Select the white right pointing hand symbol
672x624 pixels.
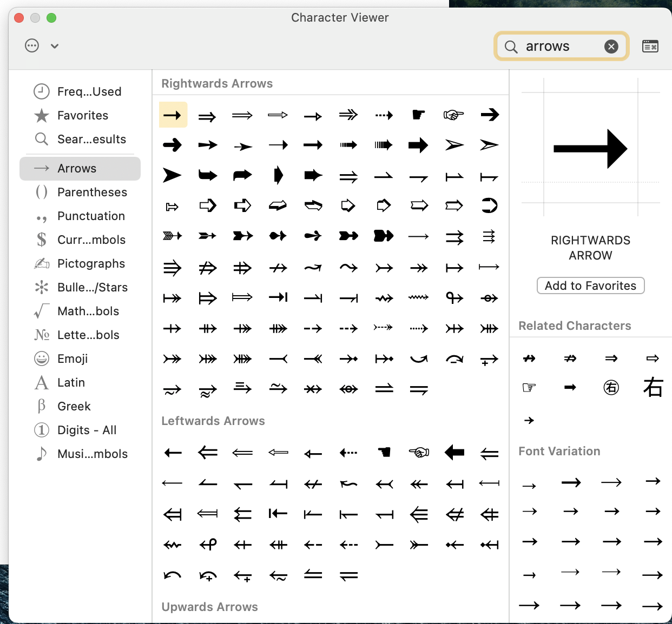(x=453, y=115)
